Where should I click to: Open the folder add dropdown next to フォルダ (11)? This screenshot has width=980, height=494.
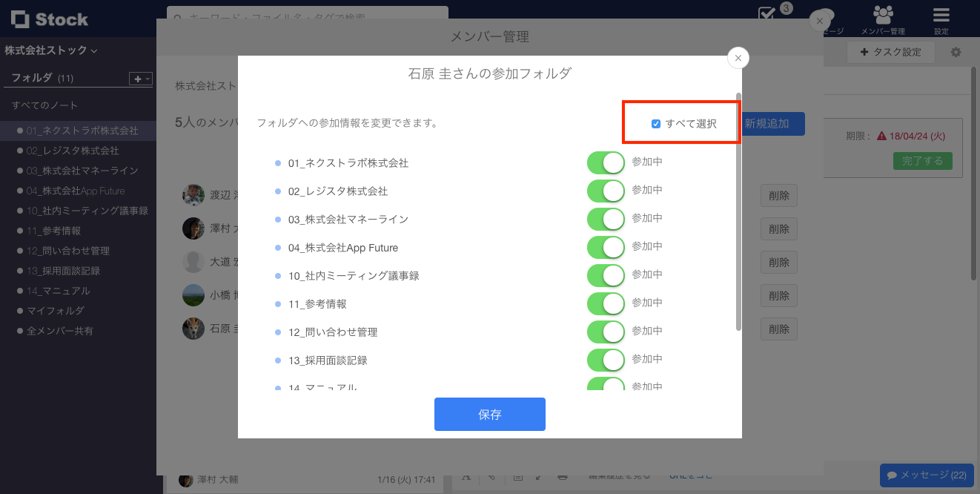point(139,78)
